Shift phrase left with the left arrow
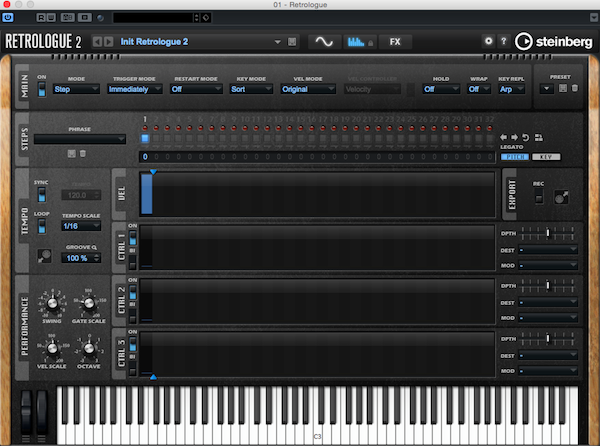This screenshot has width=600, height=446. click(504, 137)
